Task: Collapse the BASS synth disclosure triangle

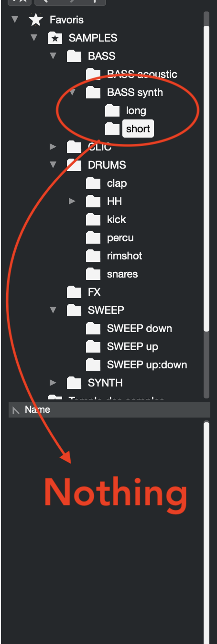Action: click(72, 92)
